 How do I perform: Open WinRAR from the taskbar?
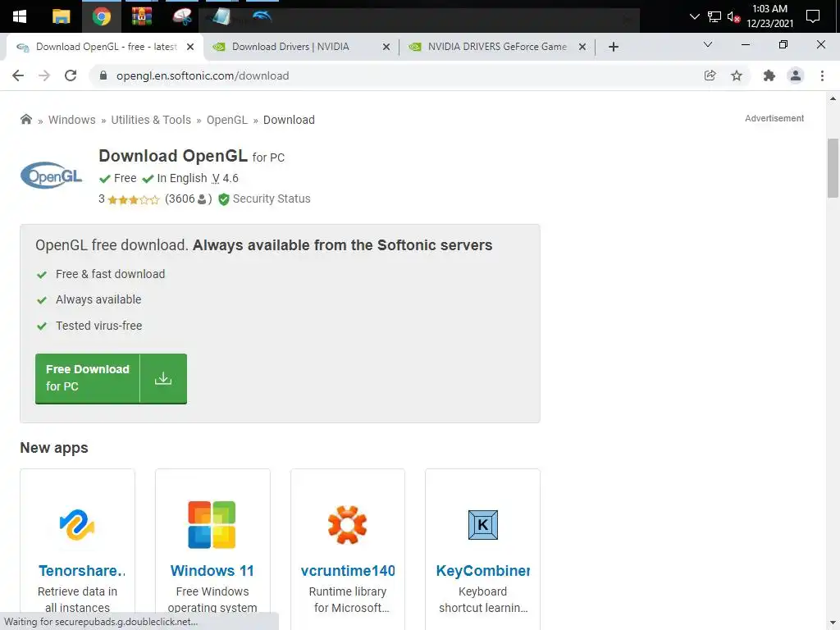point(141,16)
